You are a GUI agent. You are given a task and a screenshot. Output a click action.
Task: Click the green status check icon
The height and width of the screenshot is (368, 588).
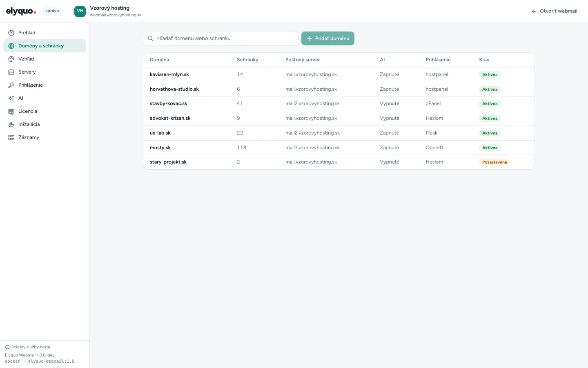pyautogui.click(x=7, y=347)
